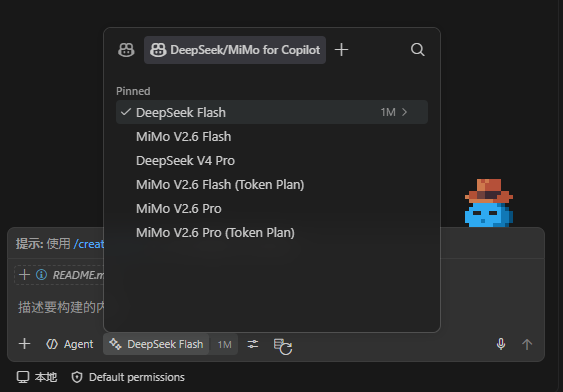Click the pixel mascot with hat
This screenshot has width=563, height=392.
coord(489,203)
